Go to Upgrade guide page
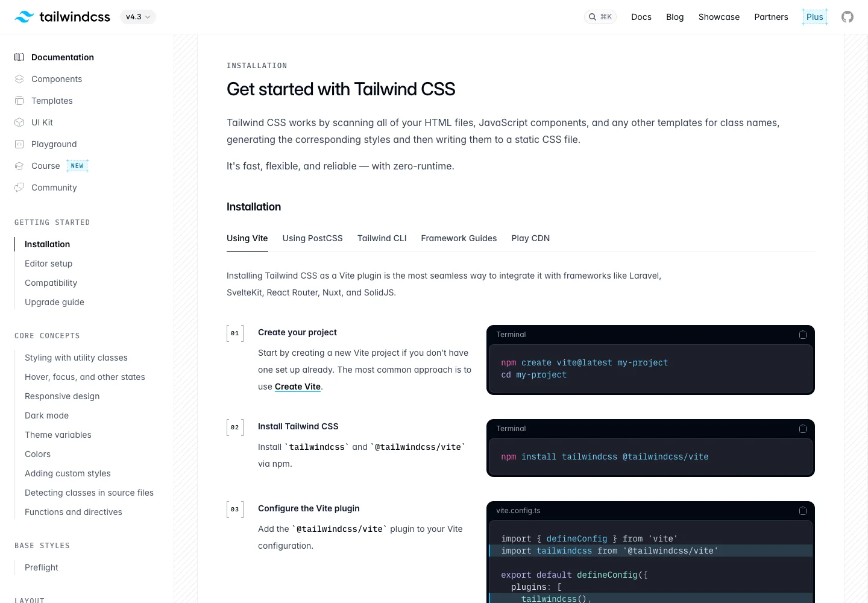Screen dimensions: 868x603 [55, 302]
